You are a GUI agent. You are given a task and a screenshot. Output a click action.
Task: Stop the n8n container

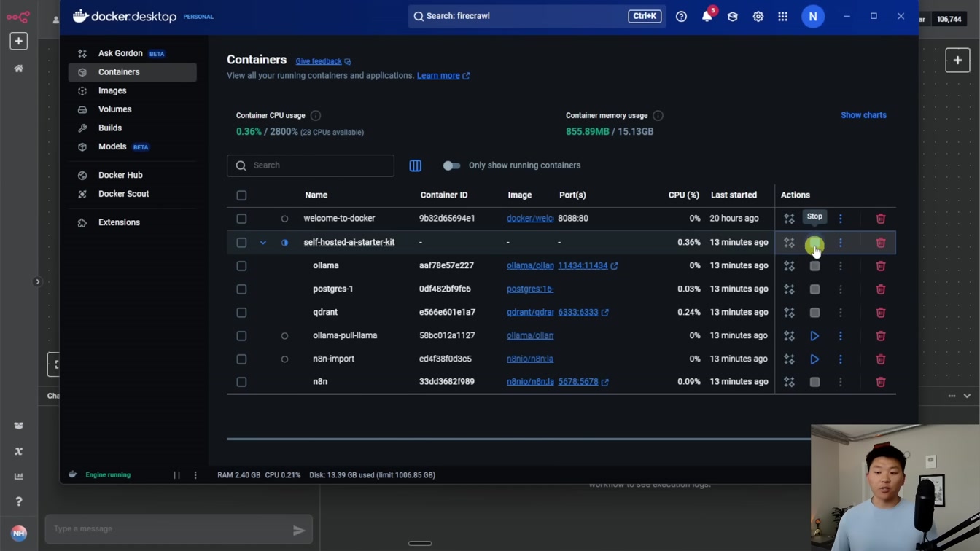(814, 382)
